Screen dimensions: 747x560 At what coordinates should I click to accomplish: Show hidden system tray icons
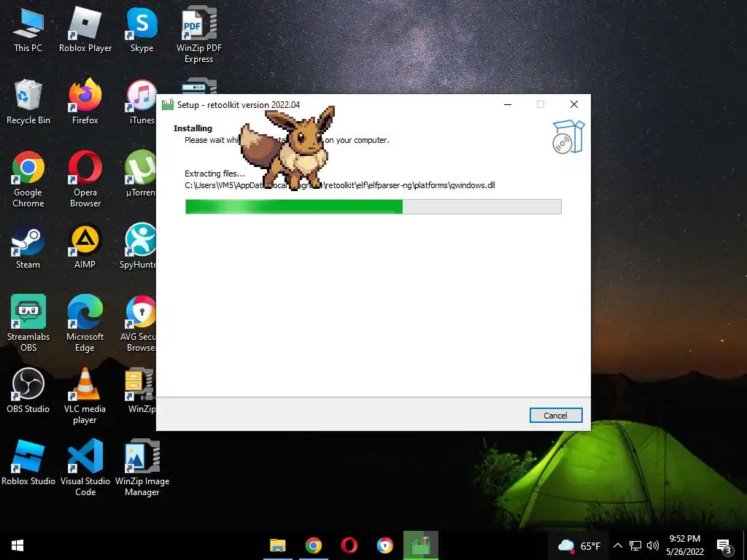tap(617, 545)
